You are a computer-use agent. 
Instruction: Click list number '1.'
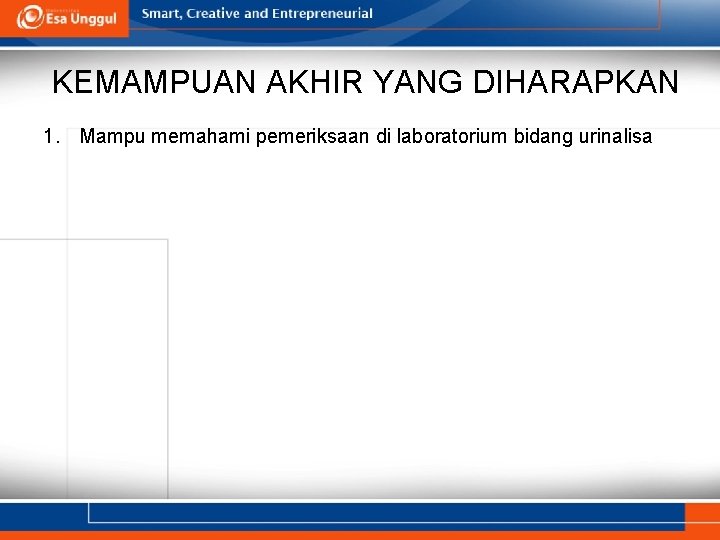[52, 137]
